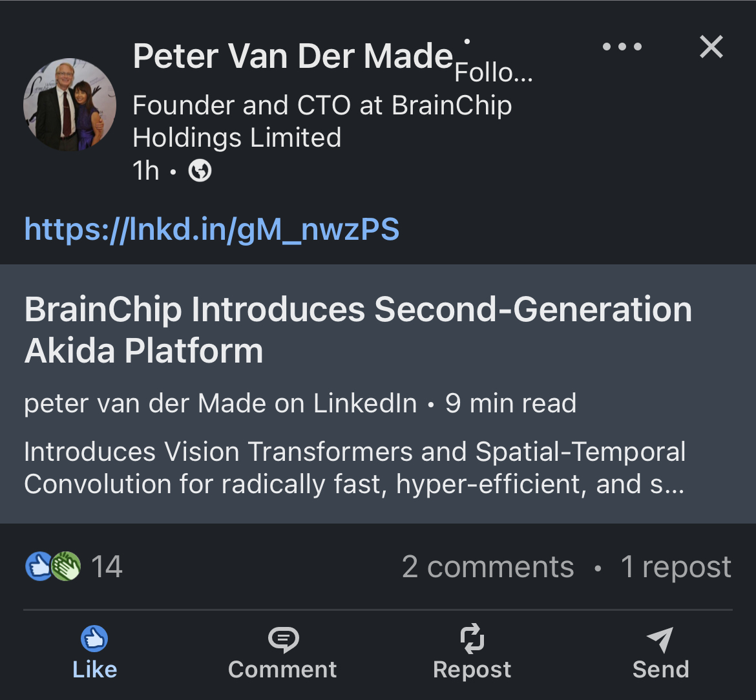The height and width of the screenshot is (700, 756).
Task: Open Peter Van Der Made's profile photo
Action: click(x=70, y=104)
